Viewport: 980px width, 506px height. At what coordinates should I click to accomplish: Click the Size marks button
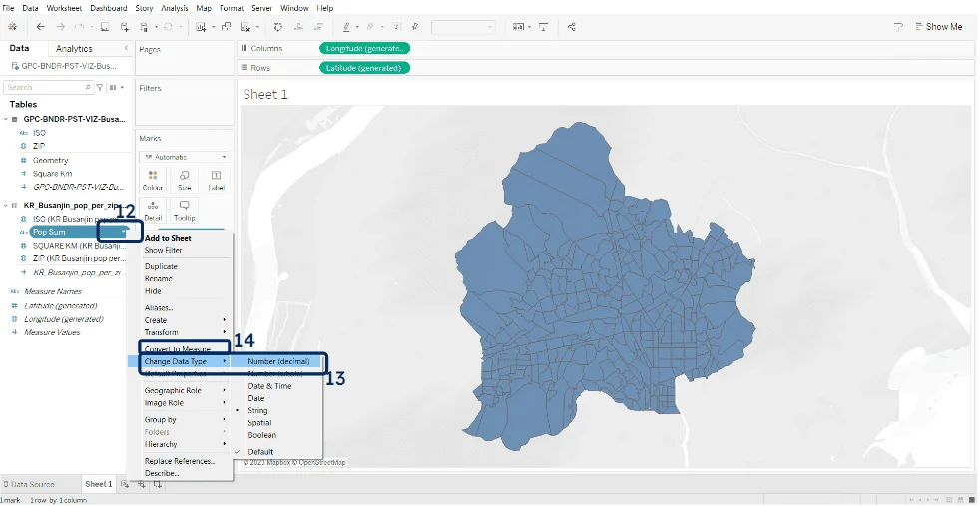click(185, 180)
